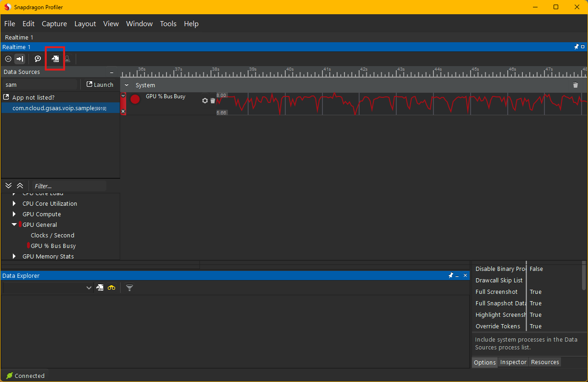Expand the GPU Compute category
588x382 pixels.
(14, 214)
